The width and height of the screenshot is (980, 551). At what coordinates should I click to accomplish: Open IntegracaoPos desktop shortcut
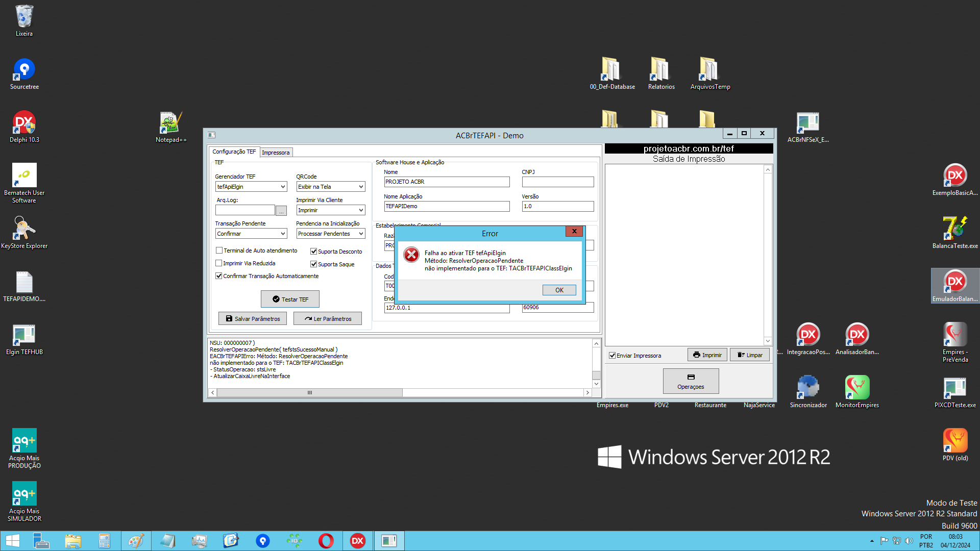click(x=808, y=339)
